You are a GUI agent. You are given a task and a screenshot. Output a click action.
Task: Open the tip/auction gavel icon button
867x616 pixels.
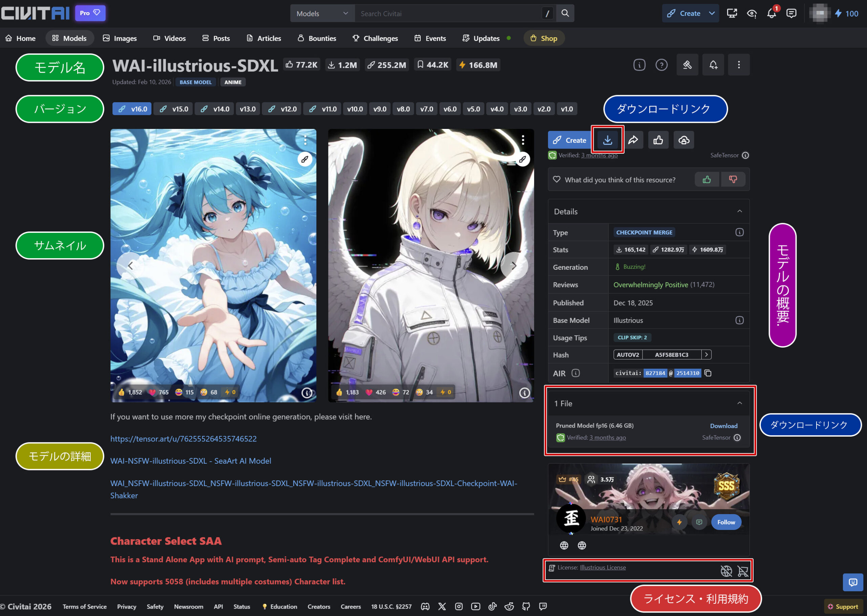point(687,65)
